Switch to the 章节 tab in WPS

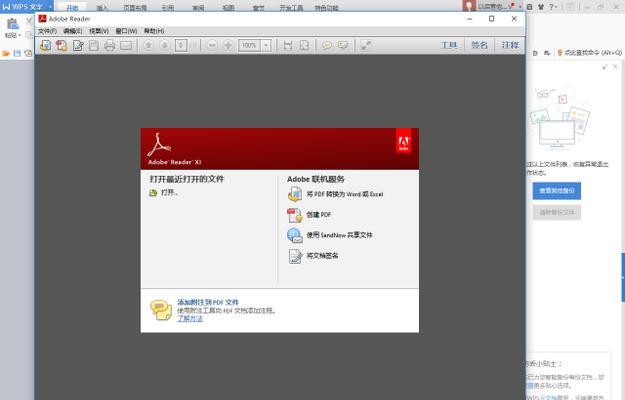259,8
